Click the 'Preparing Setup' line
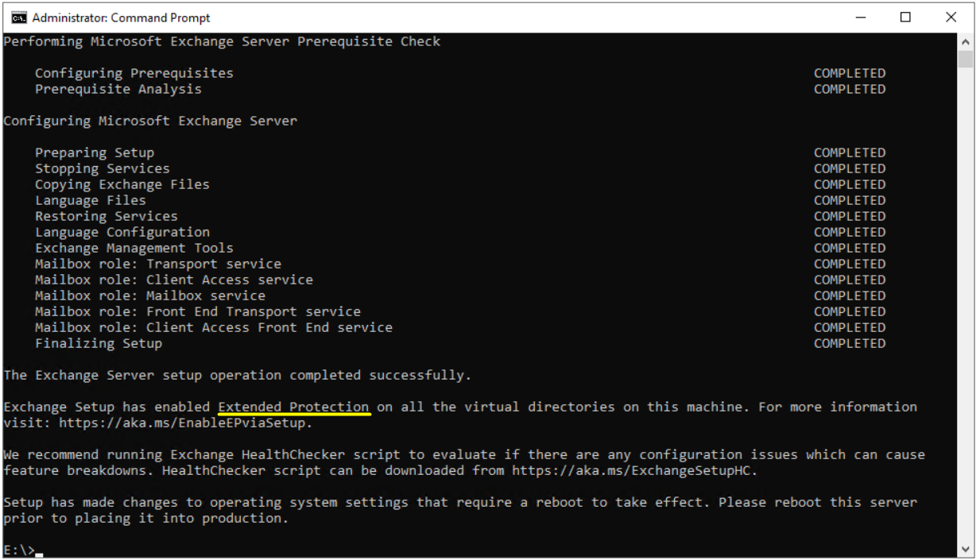 click(x=95, y=153)
